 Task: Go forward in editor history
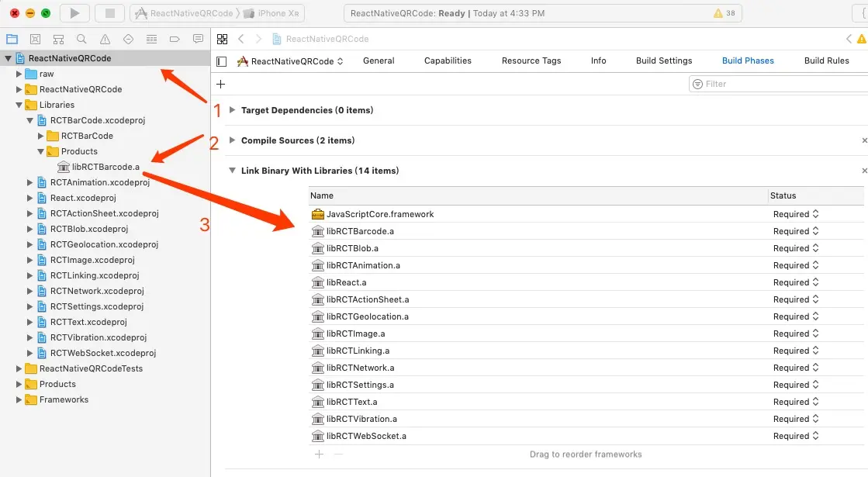(x=258, y=39)
